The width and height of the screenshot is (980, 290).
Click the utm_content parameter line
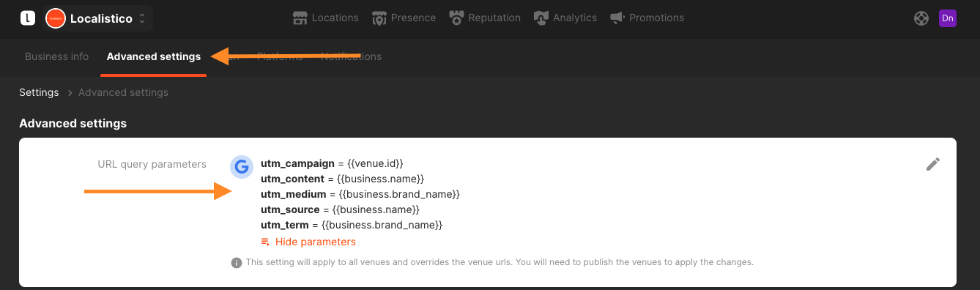pyautogui.click(x=342, y=179)
